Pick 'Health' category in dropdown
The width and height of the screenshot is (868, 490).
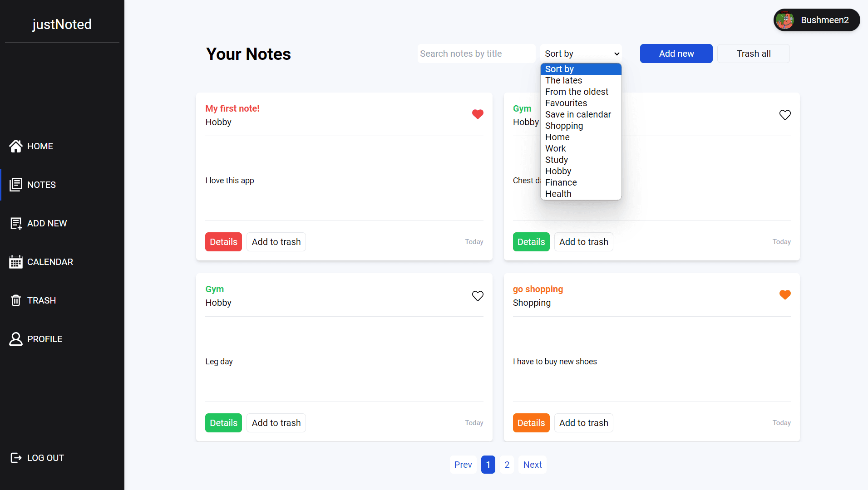pyautogui.click(x=581, y=194)
